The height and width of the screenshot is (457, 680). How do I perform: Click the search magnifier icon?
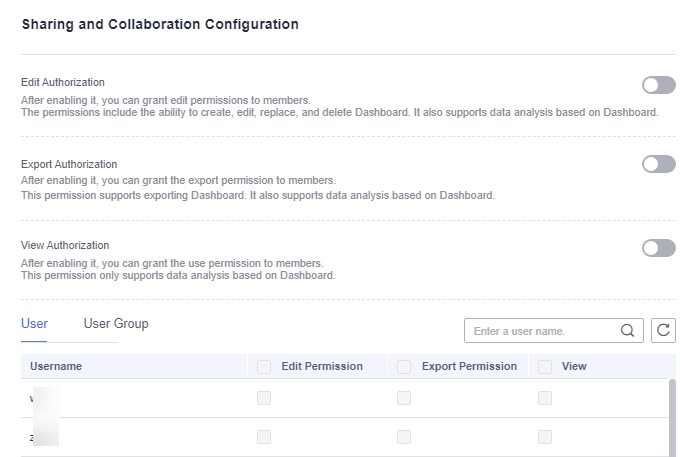(628, 331)
